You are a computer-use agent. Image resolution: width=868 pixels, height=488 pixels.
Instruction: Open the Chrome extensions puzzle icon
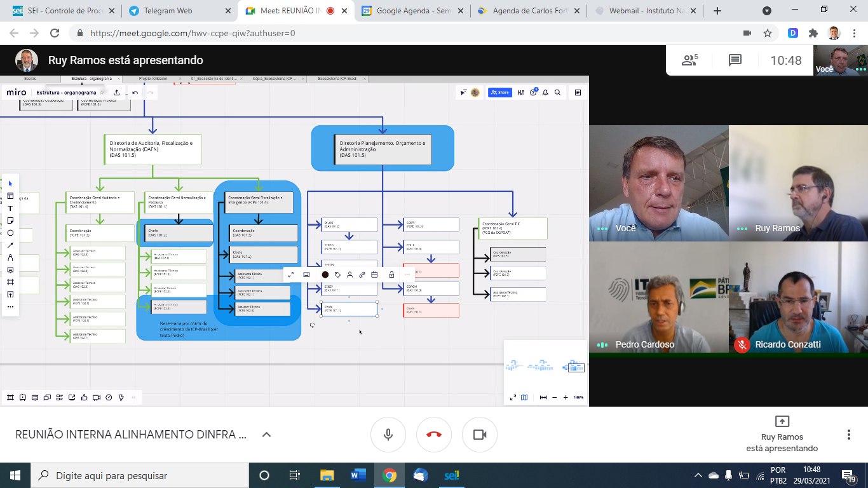coord(813,34)
